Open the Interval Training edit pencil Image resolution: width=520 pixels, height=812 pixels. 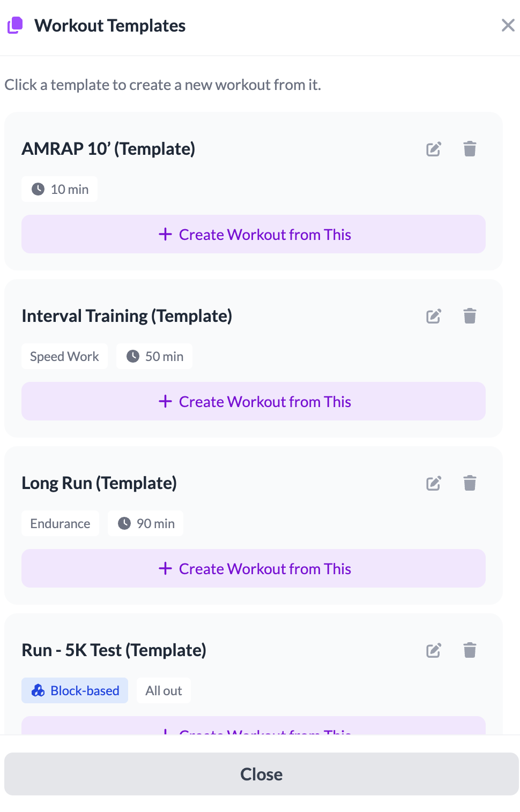pyautogui.click(x=434, y=316)
